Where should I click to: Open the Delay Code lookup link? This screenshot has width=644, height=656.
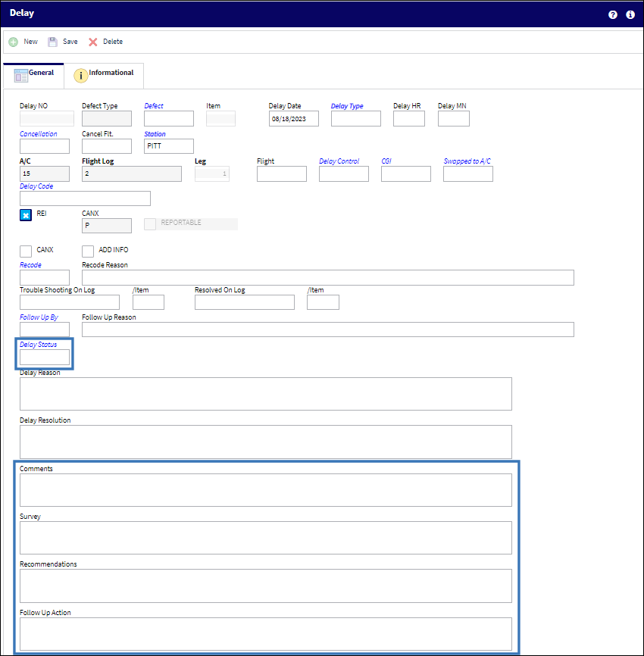(x=36, y=186)
